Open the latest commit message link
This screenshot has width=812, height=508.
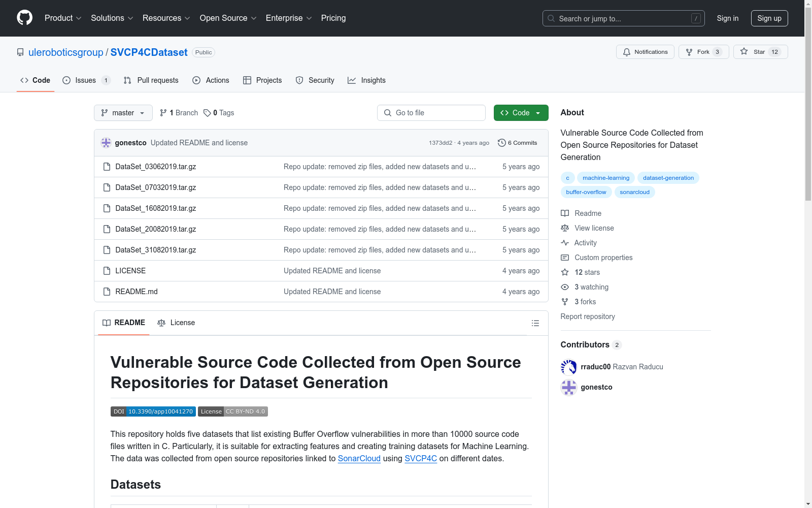pos(199,143)
